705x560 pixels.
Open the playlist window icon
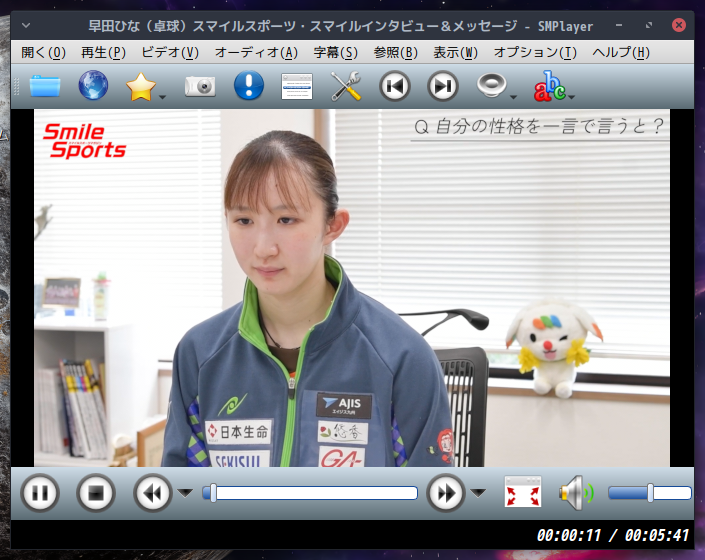[297, 86]
